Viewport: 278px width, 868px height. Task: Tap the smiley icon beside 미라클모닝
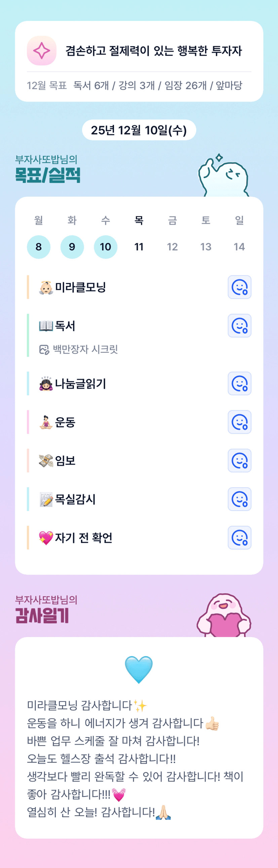tap(239, 287)
